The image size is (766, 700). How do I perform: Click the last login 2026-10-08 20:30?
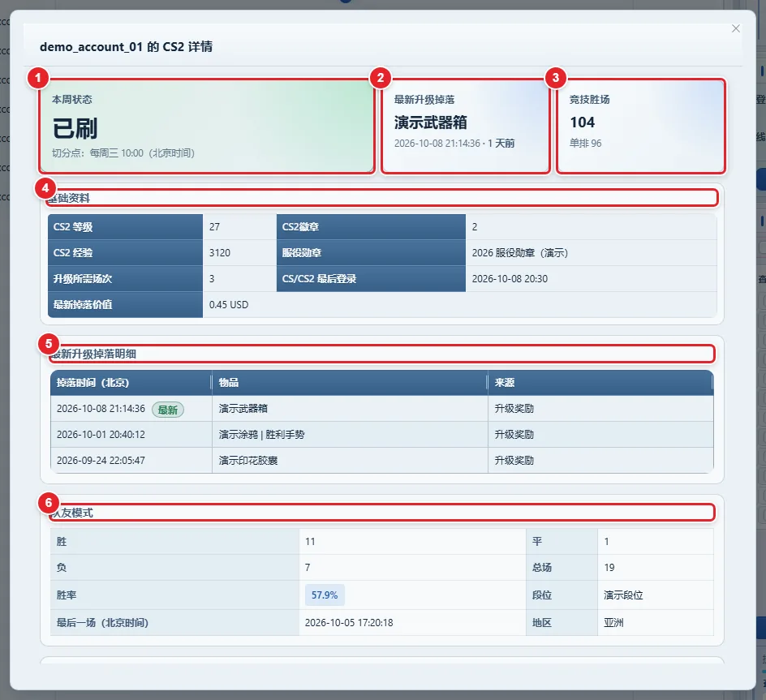pyautogui.click(x=510, y=279)
